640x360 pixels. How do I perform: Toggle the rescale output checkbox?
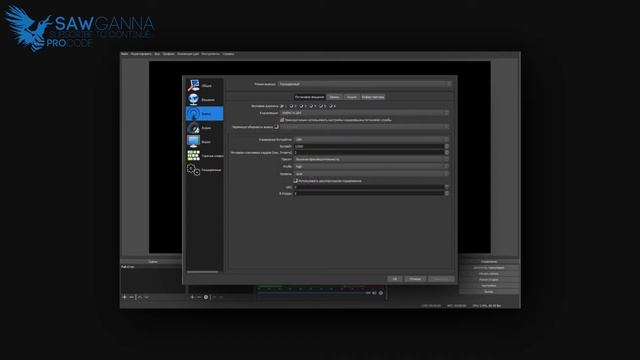click(276, 127)
